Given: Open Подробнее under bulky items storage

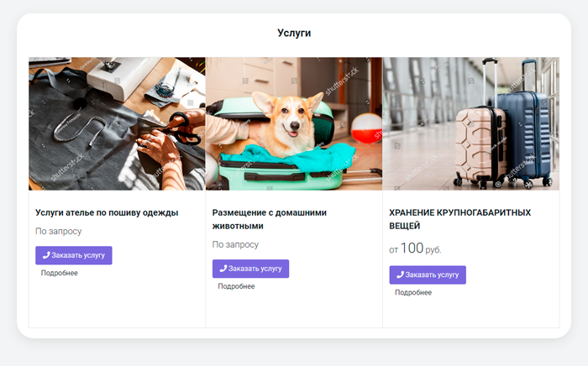Looking at the screenshot, I should 413,293.
